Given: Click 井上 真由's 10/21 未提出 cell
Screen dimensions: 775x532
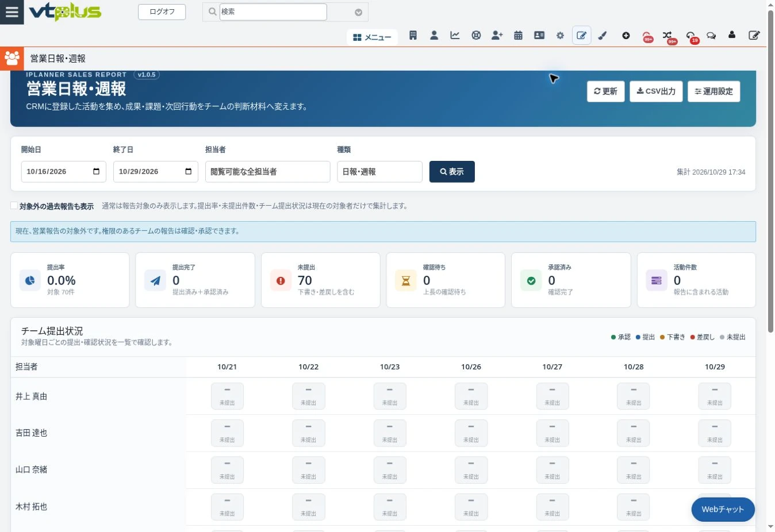Looking at the screenshot, I should coord(227,396).
